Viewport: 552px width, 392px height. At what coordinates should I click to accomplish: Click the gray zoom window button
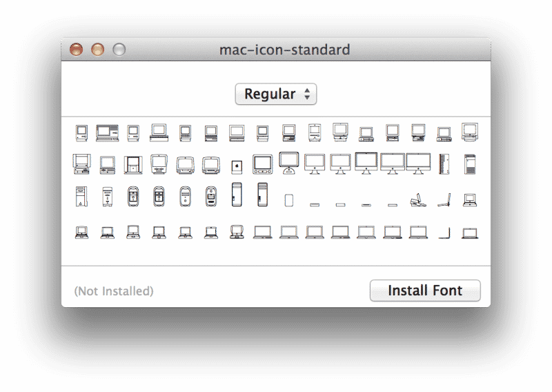click(x=119, y=50)
